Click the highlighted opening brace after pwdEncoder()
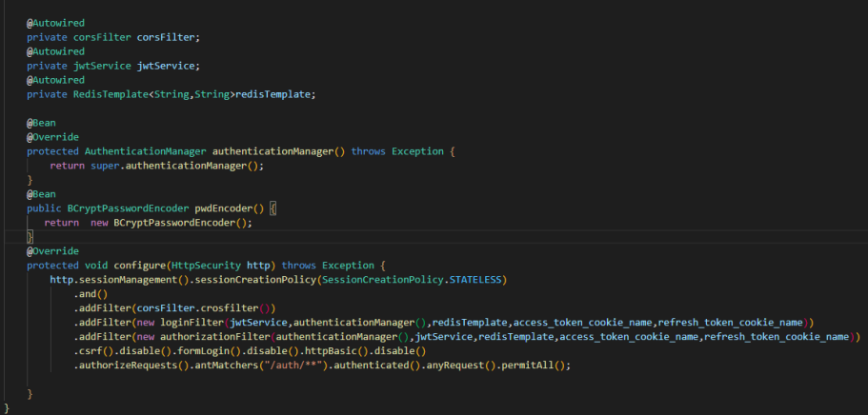The image size is (868, 415). (x=273, y=208)
